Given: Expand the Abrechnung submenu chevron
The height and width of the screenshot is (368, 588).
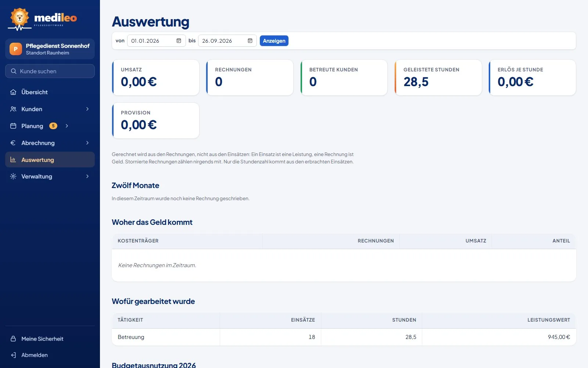Looking at the screenshot, I should [x=87, y=143].
